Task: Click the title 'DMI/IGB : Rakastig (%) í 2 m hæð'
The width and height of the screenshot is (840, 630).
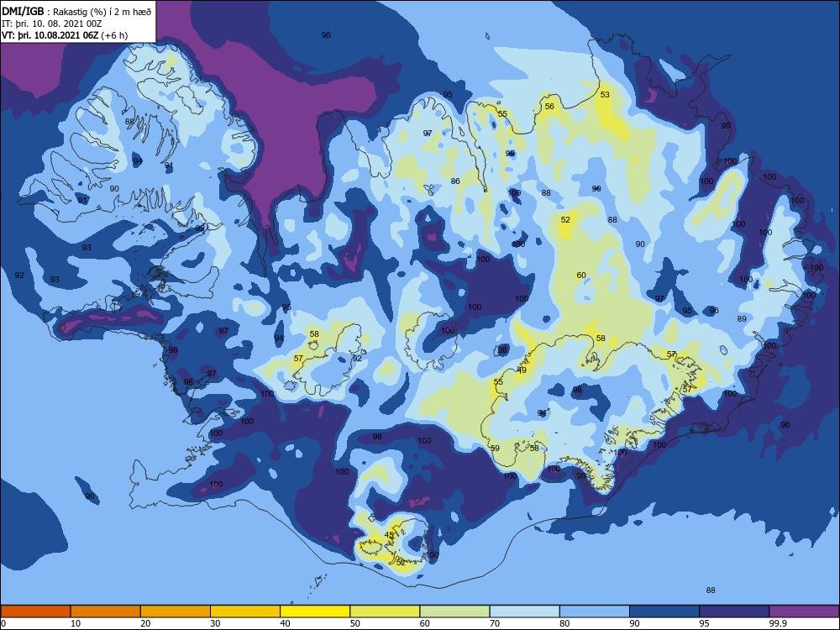Action: [x=77, y=11]
